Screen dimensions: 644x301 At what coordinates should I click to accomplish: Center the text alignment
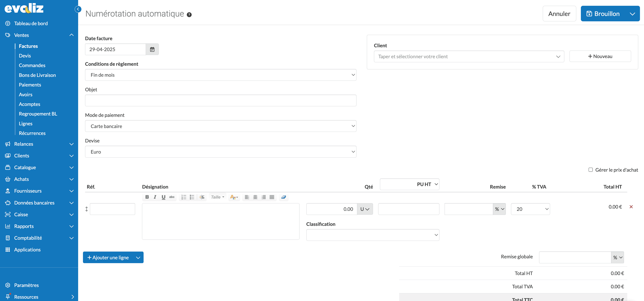[255, 197]
